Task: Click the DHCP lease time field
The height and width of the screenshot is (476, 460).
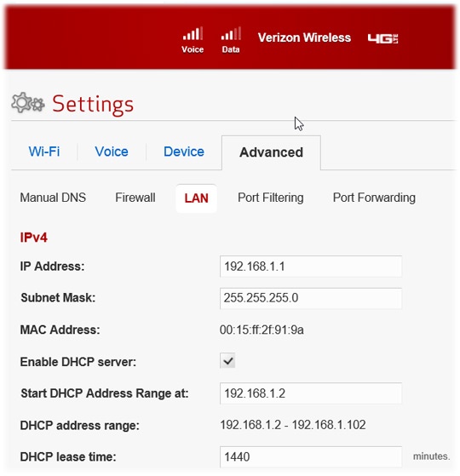Action: (x=311, y=456)
